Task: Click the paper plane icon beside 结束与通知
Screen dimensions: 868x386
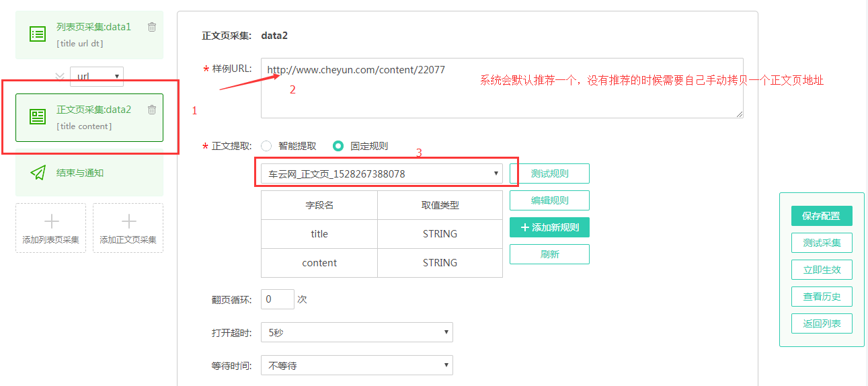Action: [x=38, y=173]
